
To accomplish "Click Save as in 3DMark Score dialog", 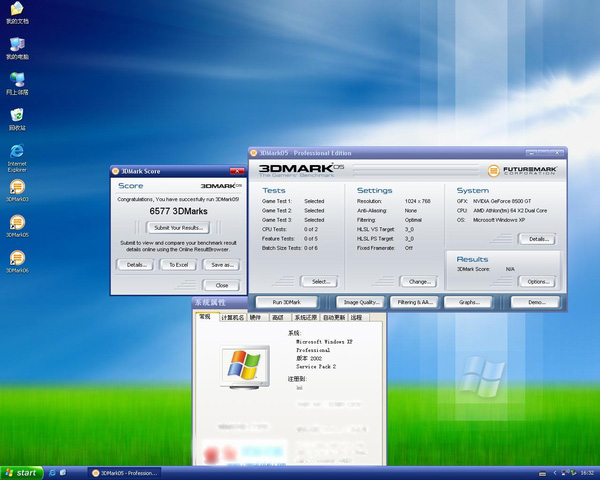I will (220, 265).
